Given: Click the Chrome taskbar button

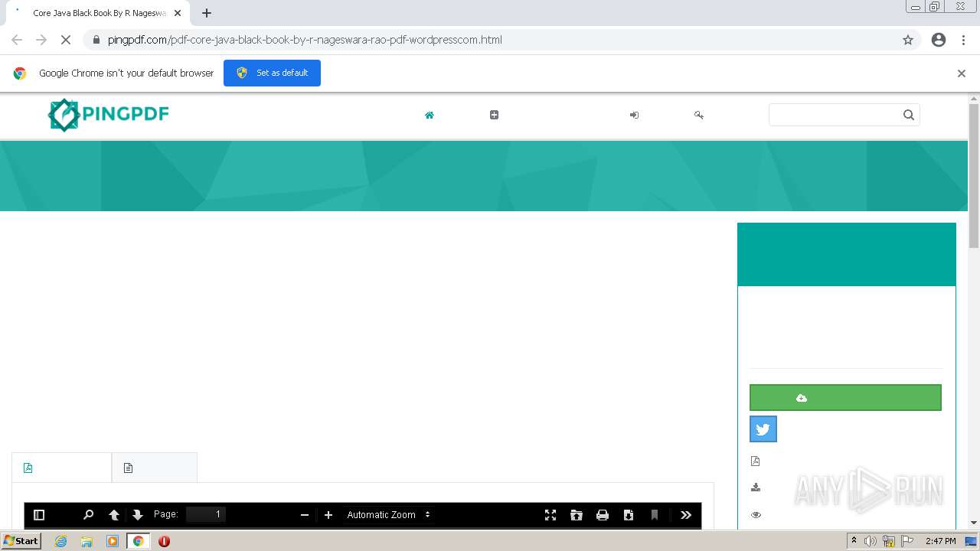Looking at the screenshot, I should pos(138,541).
